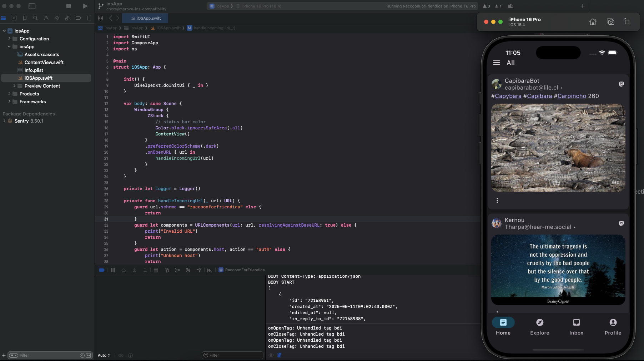Image resolution: width=644 pixels, height=361 pixels.
Task: Open the Auto variables scope dropdown
Action: (104, 355)
